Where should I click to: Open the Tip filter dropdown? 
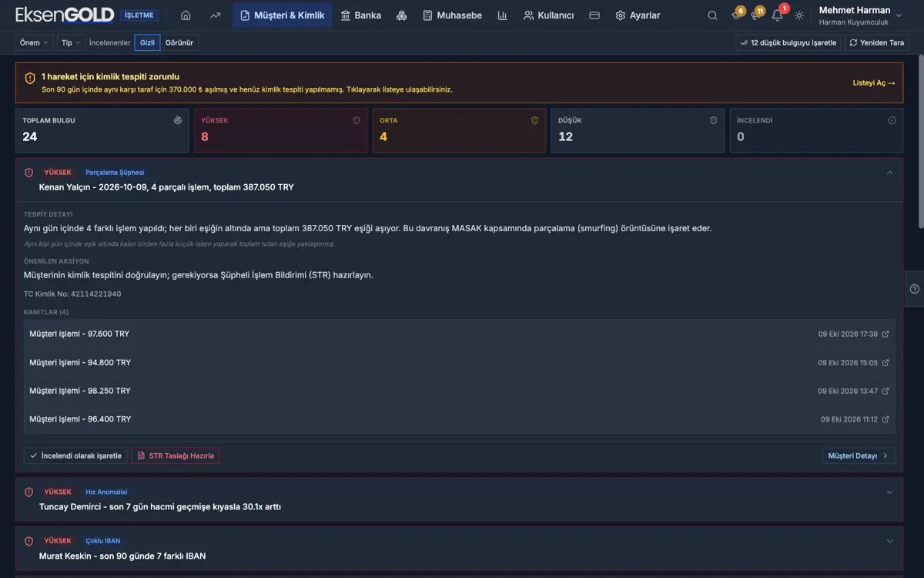pos(71,43)
